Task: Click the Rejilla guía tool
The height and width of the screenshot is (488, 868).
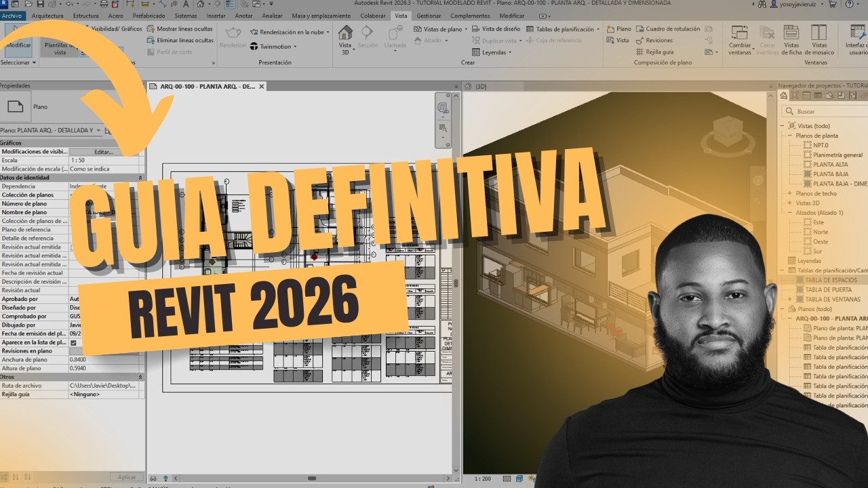Action: coord(655,52)
